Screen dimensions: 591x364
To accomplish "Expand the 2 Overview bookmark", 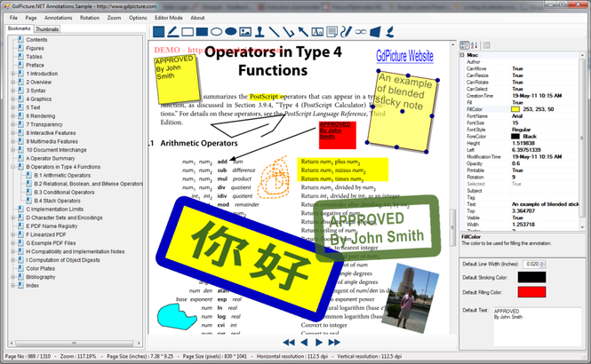I will tap(13, 82).
